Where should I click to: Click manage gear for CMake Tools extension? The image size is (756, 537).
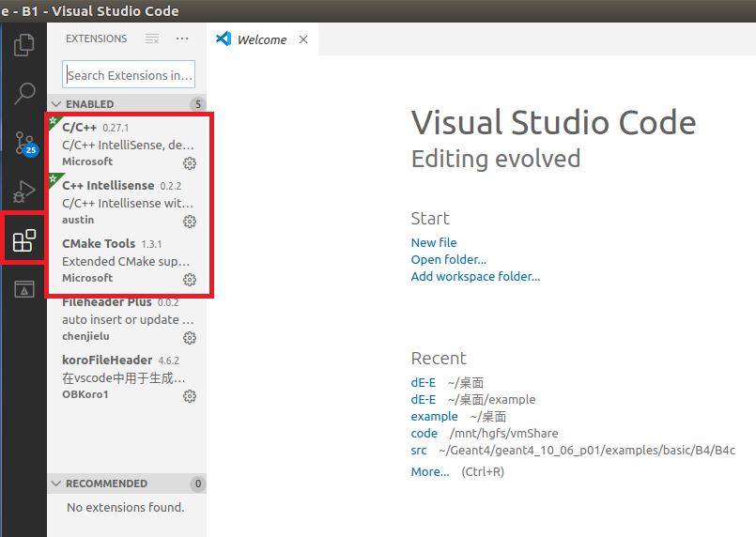point(190,280)
